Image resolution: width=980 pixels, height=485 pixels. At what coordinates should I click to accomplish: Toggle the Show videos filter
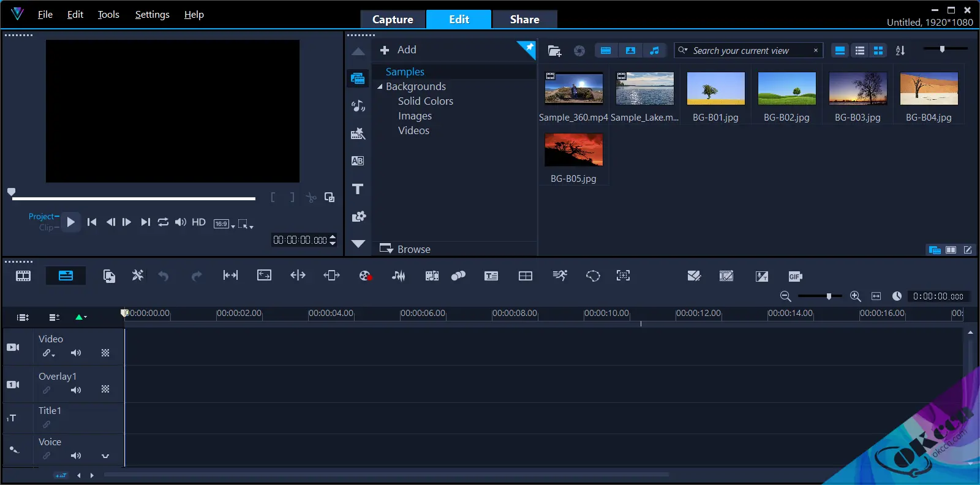(606, 51)
